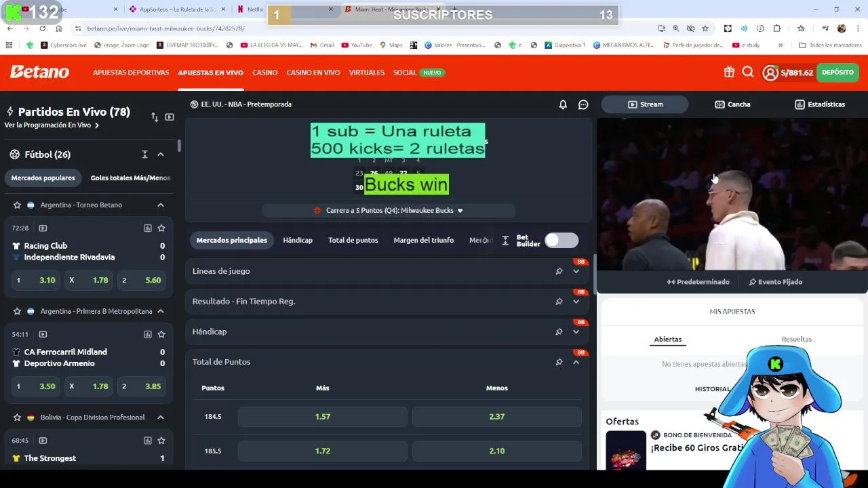The width and height of the screenshot is (868, 488).
Task: Open the YouTube bookmark in bookmarks bar
Action: pyautogui.click(x=357, y=45)
